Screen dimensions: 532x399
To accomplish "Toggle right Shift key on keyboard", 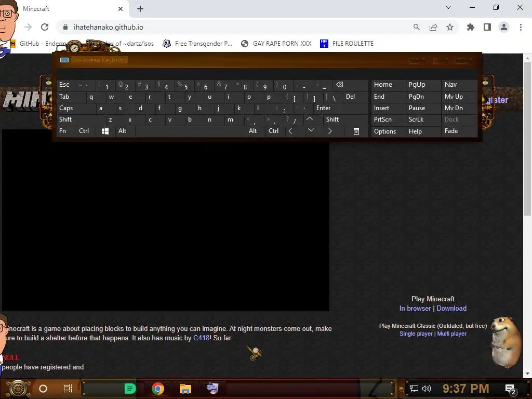I will click(x=345, y=119).
